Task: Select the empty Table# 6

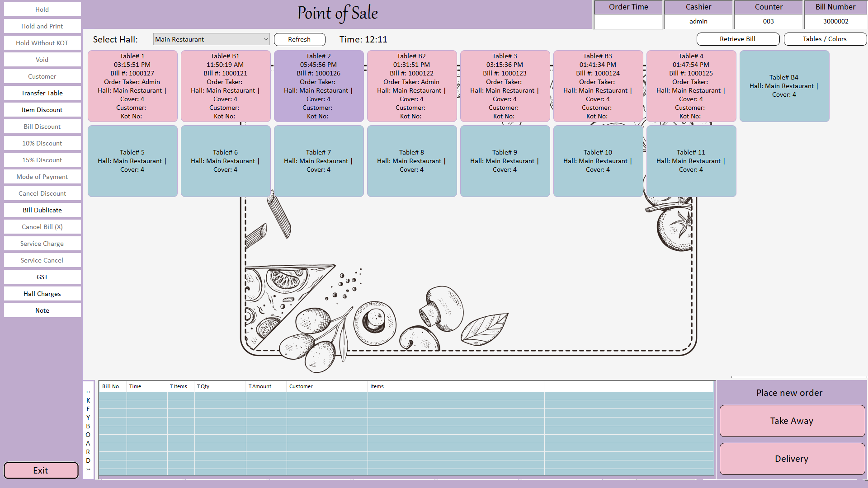Action: coord(226,161)
